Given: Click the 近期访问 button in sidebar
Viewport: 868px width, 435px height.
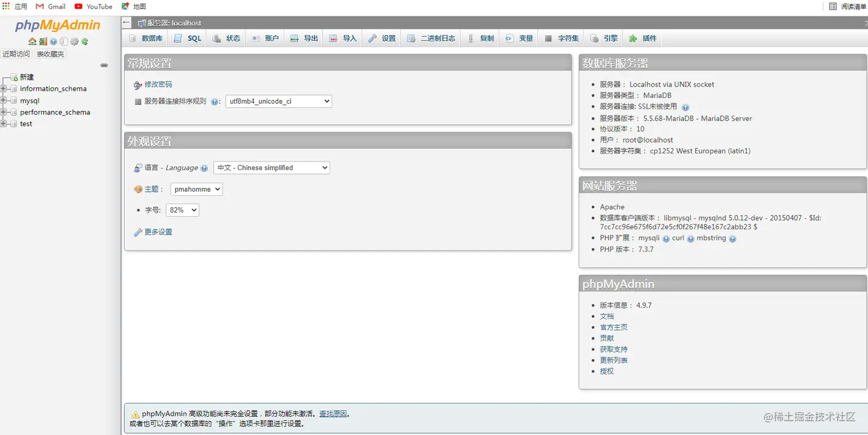Looking at the screenshot, I should point(16,54).
